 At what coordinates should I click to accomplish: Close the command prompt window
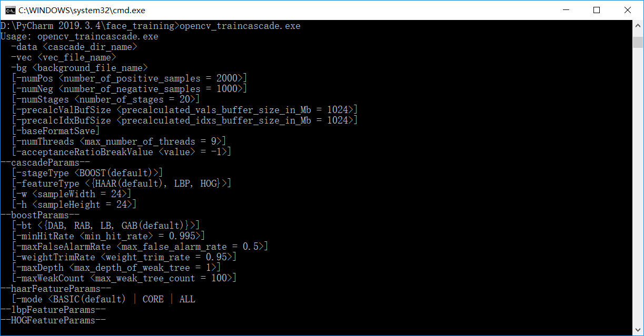coord(627,10)
